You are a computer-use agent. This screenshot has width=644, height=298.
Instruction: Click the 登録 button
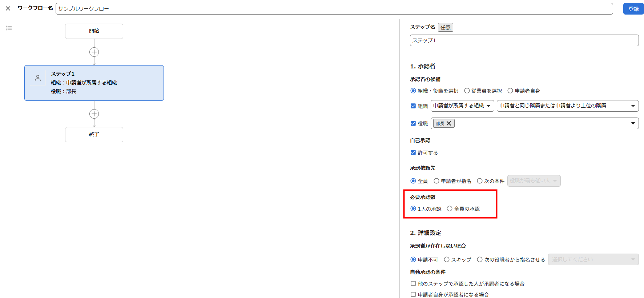[633, 9]
